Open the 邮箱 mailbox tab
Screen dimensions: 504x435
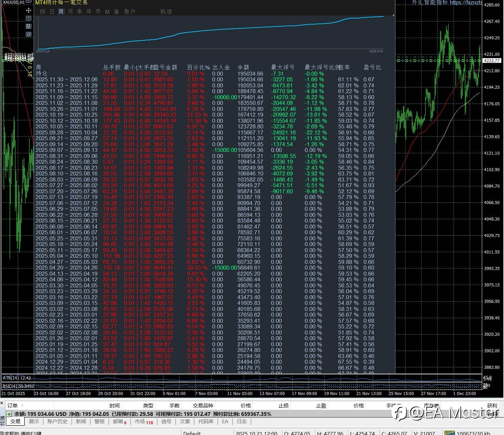(x=120, y=422)
